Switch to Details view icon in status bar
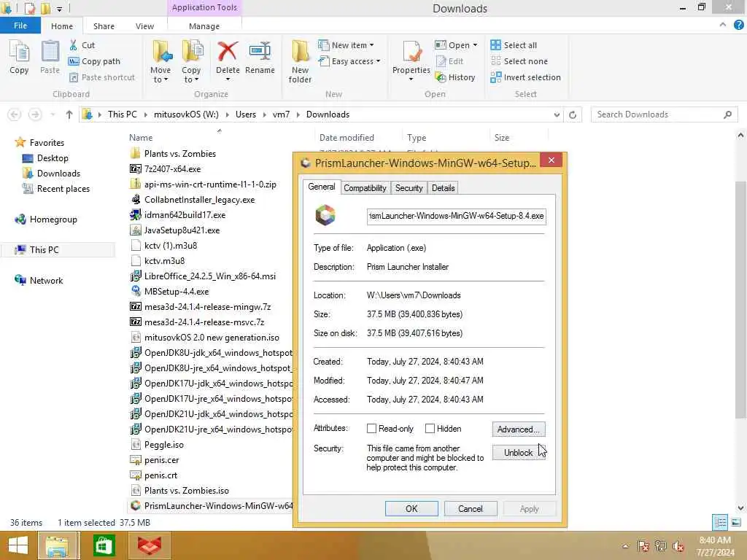This screenshot has width=747, height=560. point(720,522)
